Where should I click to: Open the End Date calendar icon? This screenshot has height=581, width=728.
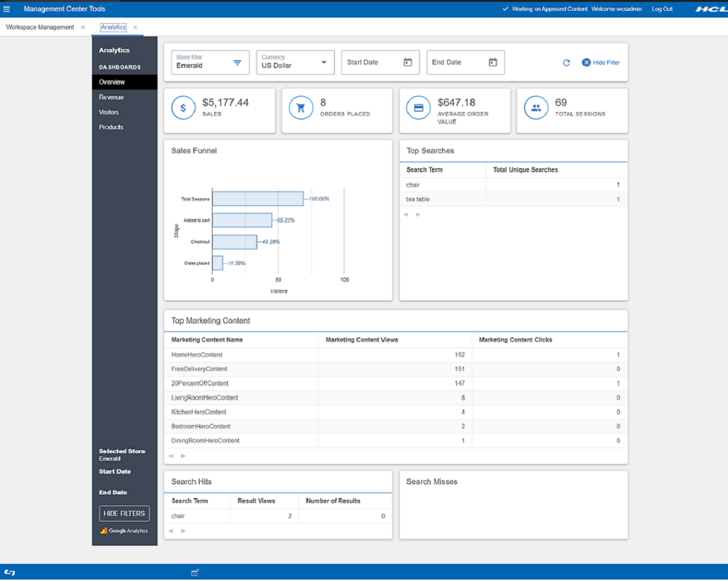point(493,62)
